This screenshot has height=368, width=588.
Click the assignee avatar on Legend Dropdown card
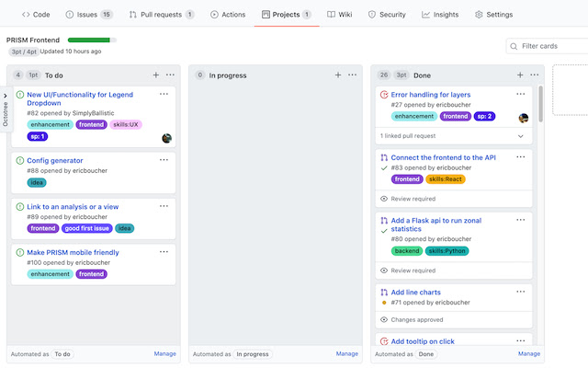166,138
